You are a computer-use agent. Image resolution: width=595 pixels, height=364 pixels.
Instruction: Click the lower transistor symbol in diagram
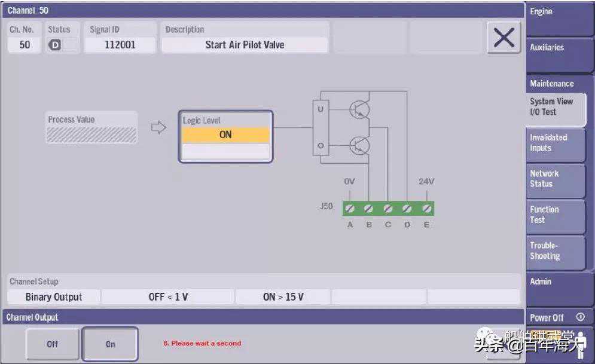359,145
